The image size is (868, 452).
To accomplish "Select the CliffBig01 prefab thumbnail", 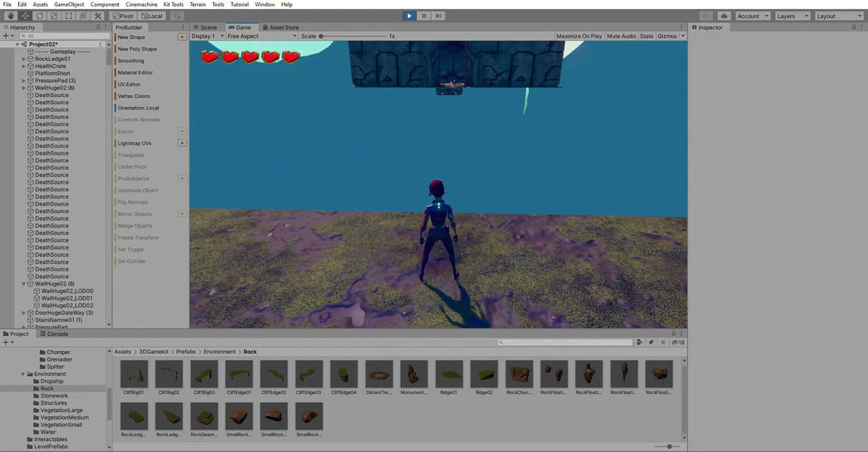I will (134, 374).
